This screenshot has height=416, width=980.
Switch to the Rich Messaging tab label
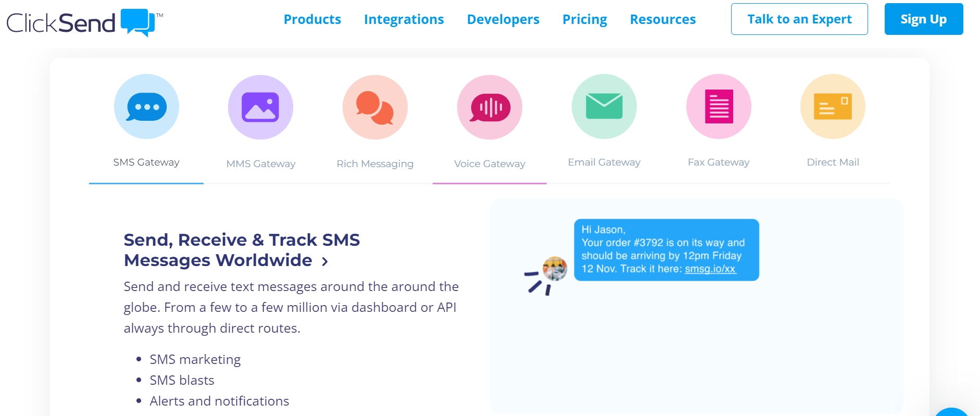[375, 164]
